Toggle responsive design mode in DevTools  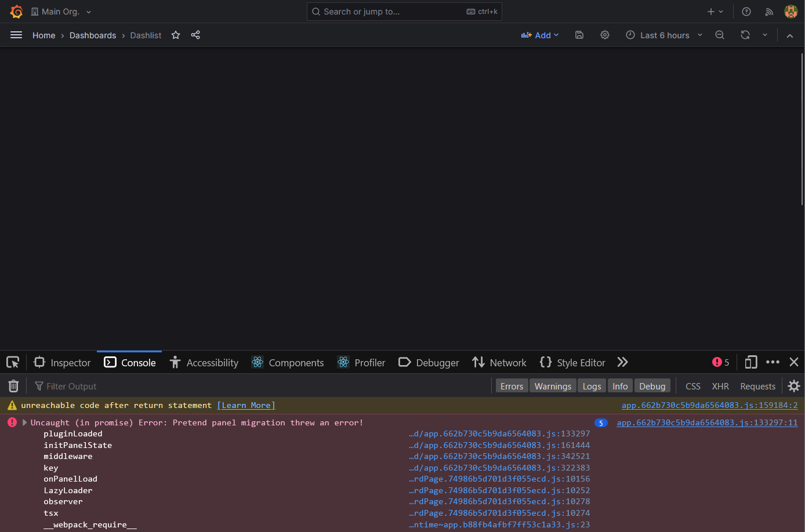point(750,362)
